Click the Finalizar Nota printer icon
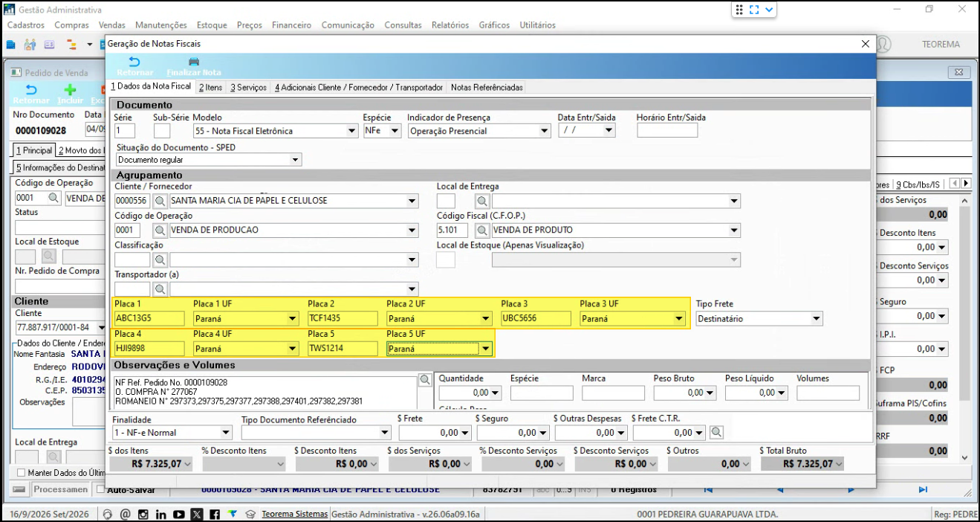This screenshot has width=980, height=522. [x=194, y=62]
